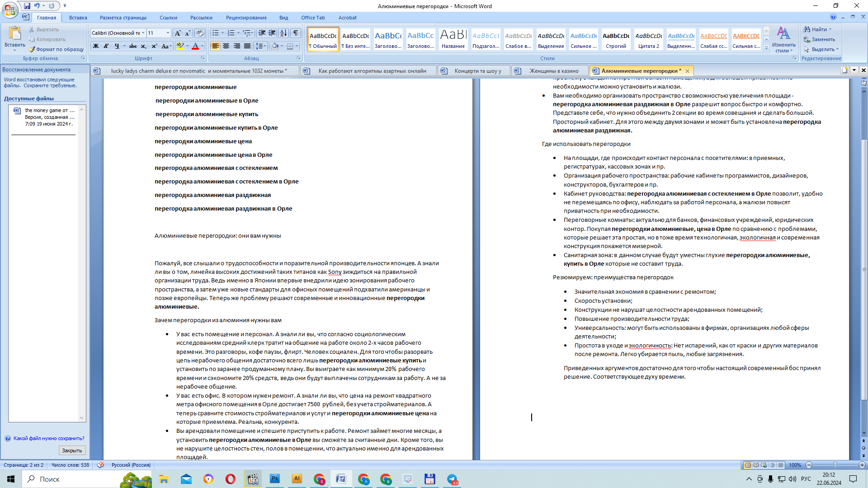
Task: Expand the Paragraph dialog launcher
Action: point(299,58)
